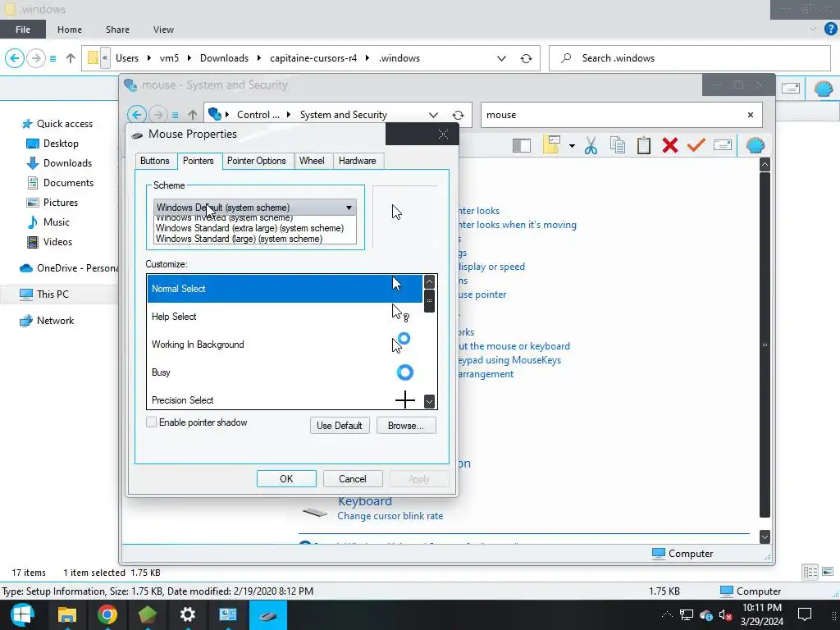The height and width of the screenshot is (630, 840).
Task: Click the blue shell icon in the .windows window
Action: [x=824, y=88]
